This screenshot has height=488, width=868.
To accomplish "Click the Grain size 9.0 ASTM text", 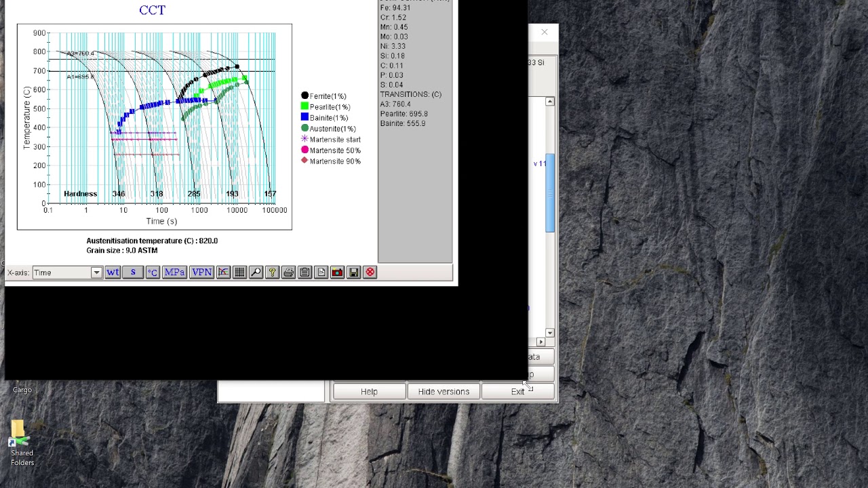I will tap(122, 250).
